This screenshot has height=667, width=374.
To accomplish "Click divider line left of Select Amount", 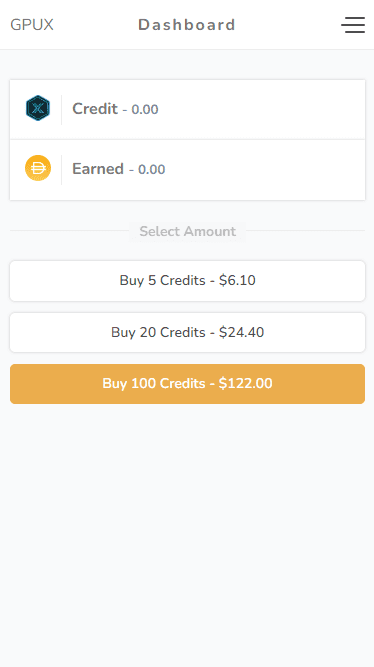I will coord(70,231).
